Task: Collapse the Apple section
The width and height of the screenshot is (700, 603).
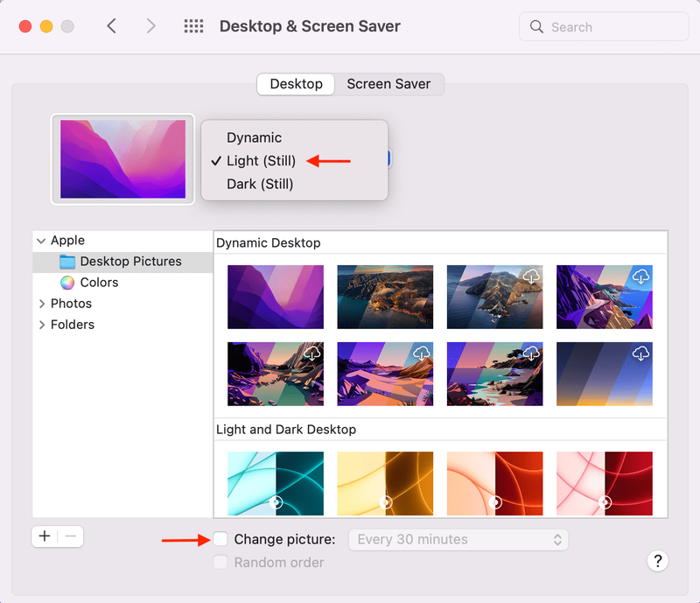Action: [x=41, y=241]
